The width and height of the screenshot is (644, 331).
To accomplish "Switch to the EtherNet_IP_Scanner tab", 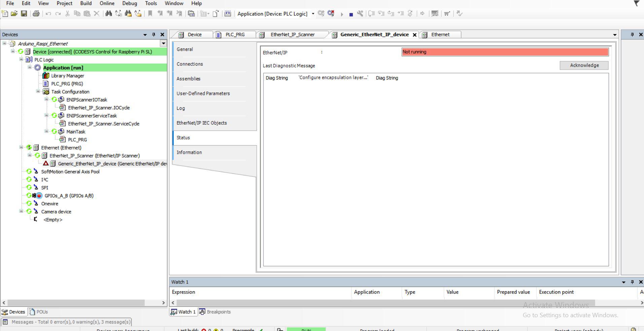I will coord(292,34).
